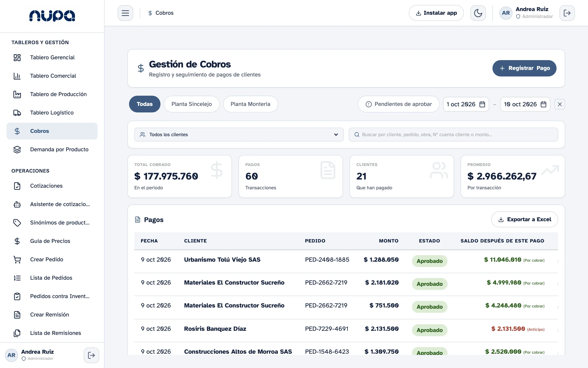
Task: Open Demanda por Producto layers icon
Action: click(17, 149)
